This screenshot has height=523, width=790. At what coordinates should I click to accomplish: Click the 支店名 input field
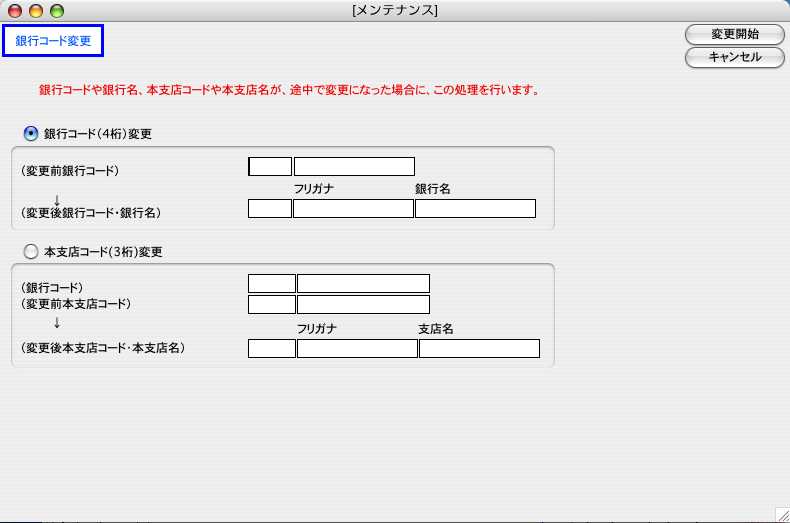(x=479, y=349)
